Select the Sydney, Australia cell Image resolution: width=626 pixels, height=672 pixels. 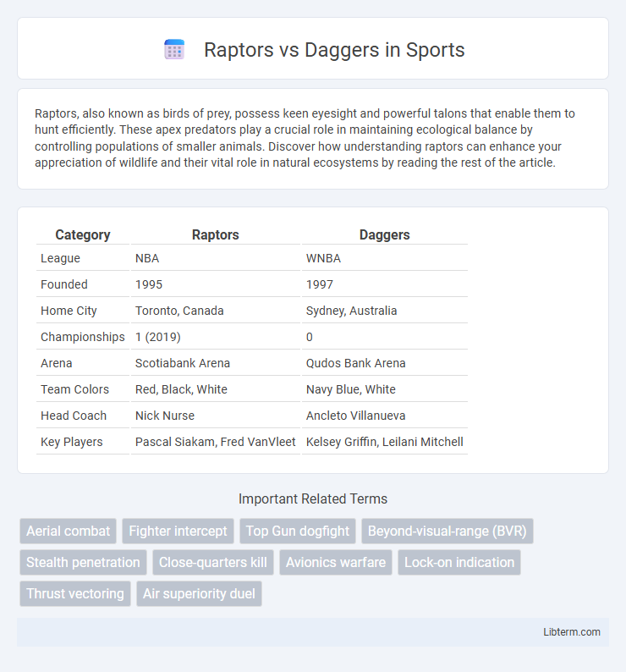pyautogui.click(x=385, y=311)
